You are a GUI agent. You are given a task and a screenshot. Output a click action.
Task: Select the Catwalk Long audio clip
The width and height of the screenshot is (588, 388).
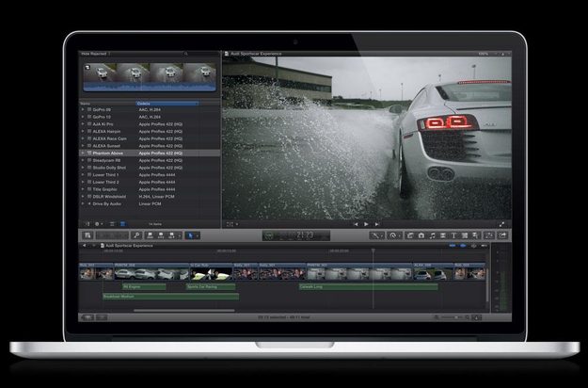point(368,286)
